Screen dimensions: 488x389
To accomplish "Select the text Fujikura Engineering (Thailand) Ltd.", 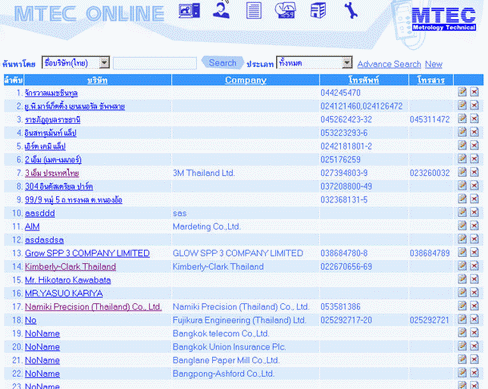I will [239, 320].
